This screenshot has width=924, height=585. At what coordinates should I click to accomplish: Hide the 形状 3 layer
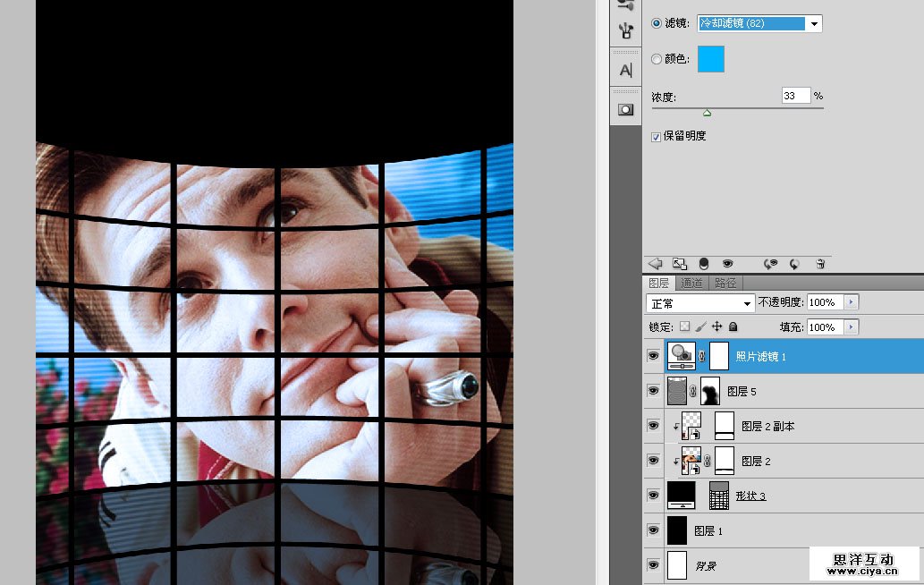(x=653, y=495)
